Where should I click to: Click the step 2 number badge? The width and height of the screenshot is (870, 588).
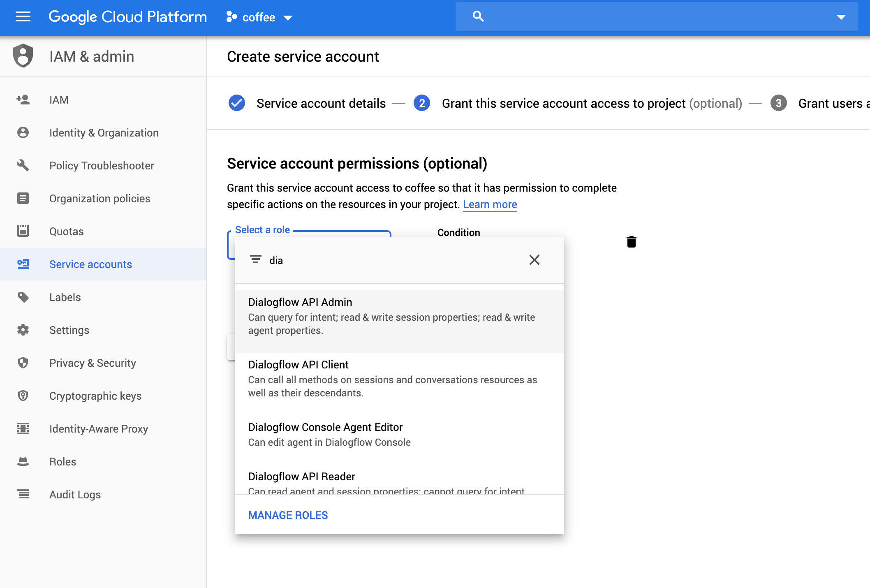422,103
